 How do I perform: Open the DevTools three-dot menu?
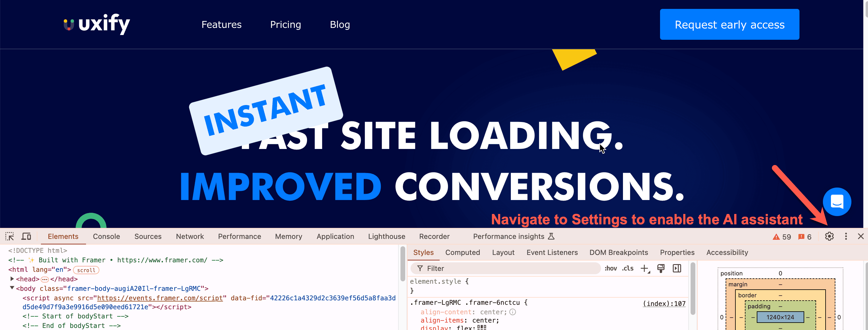pyautogui.click(x=845, y=236)
